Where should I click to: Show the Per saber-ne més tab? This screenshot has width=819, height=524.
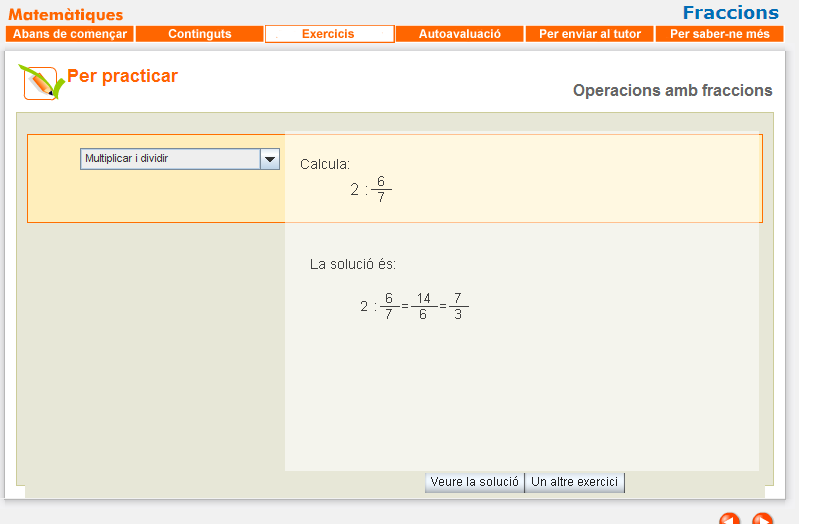click(x=719, y=34)
